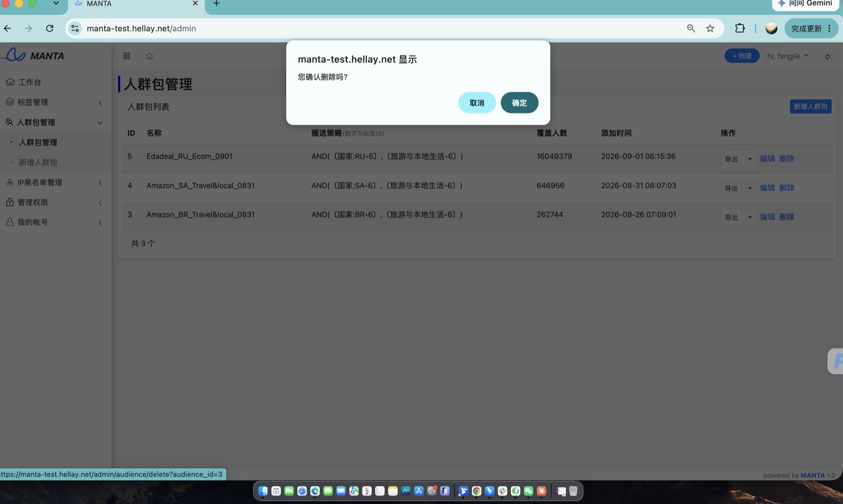This screenshot has height=504, width=843.
Task: Confirm deletion with the 确定 button
Action: point(519,103)
